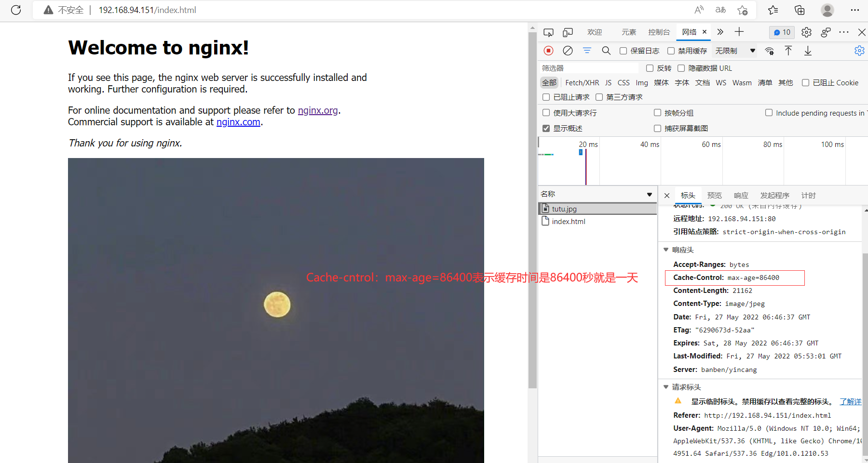
Task: Enable the 禁用缓存 checkbox
Action: point(671,51)
